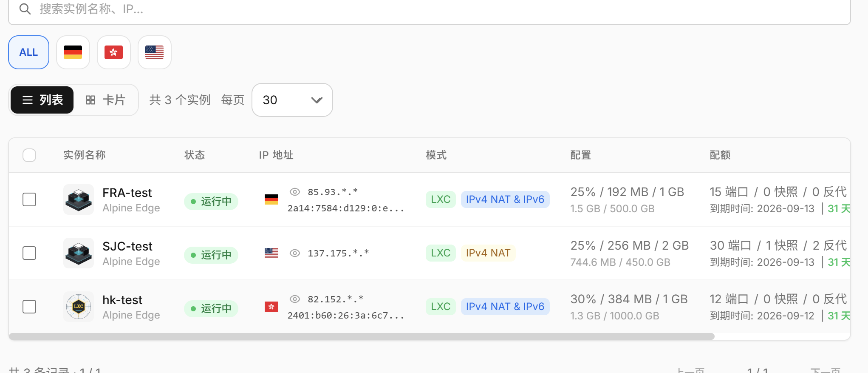Image resolution: width=868 pixels, height=373 pixels.
Task: Click quota 30 端口 / 1 快照
Action: tap(754, 246)
